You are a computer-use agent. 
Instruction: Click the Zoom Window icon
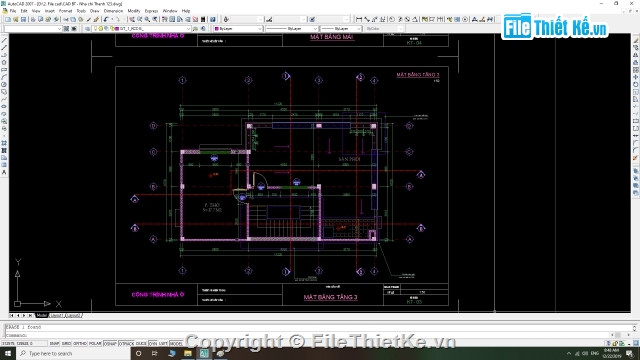pyautogui.click(x=147, y=19)
